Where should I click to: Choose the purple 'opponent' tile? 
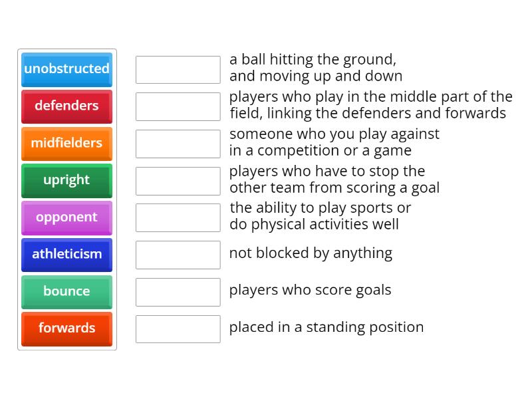(66, 217)
